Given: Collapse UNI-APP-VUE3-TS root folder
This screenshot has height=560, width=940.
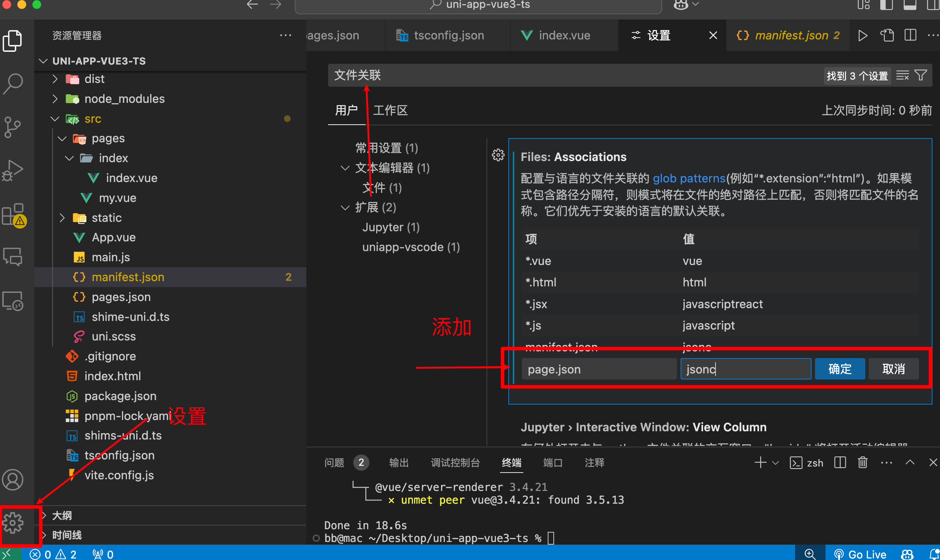Looking at the screenshot, I should tap(44, 61).
